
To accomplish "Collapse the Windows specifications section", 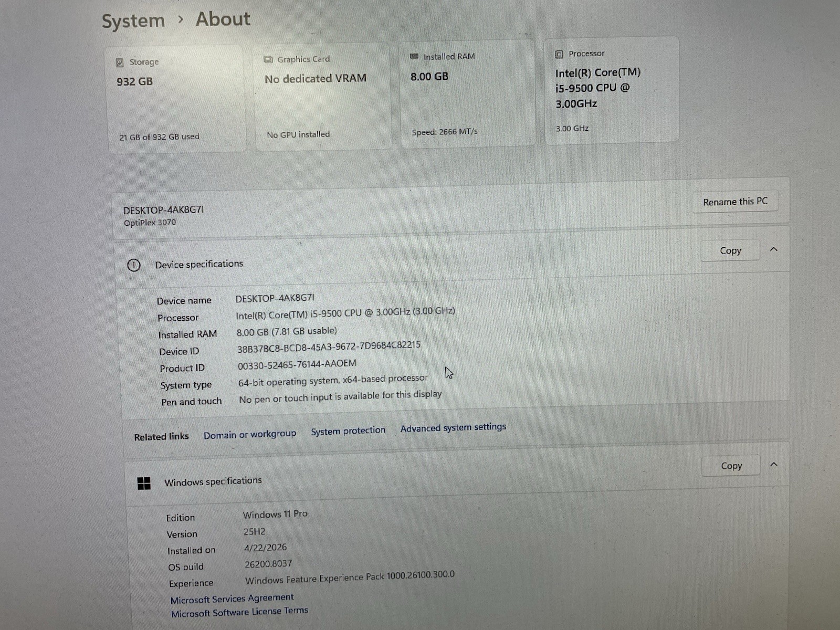I will [774, 465].
